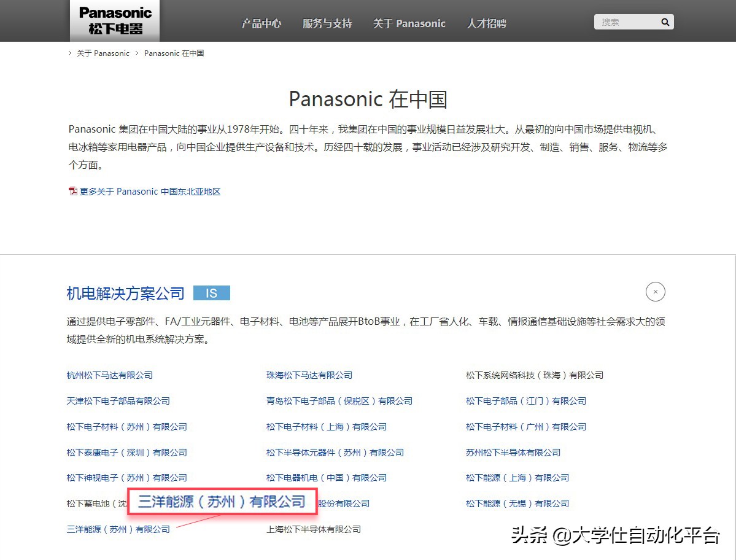Open the 服务与支持 menu
Image resolution: width=736 pixels, height=560 pixels.
pyautogui.click(x=327, y=23)
